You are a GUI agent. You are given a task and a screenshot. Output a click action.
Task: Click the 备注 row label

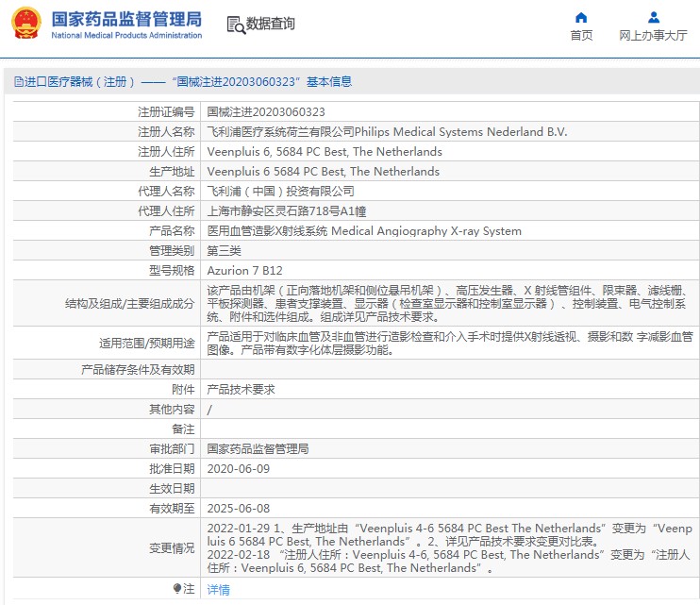(x=183, y=429)
